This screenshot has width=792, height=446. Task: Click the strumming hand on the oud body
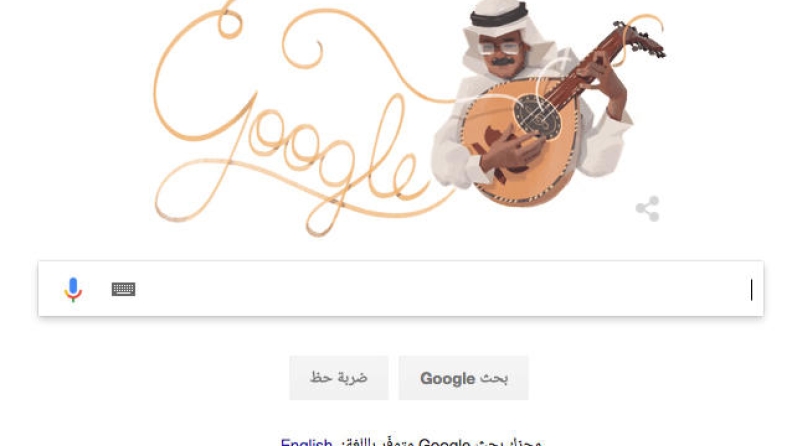tap(510, 152)
